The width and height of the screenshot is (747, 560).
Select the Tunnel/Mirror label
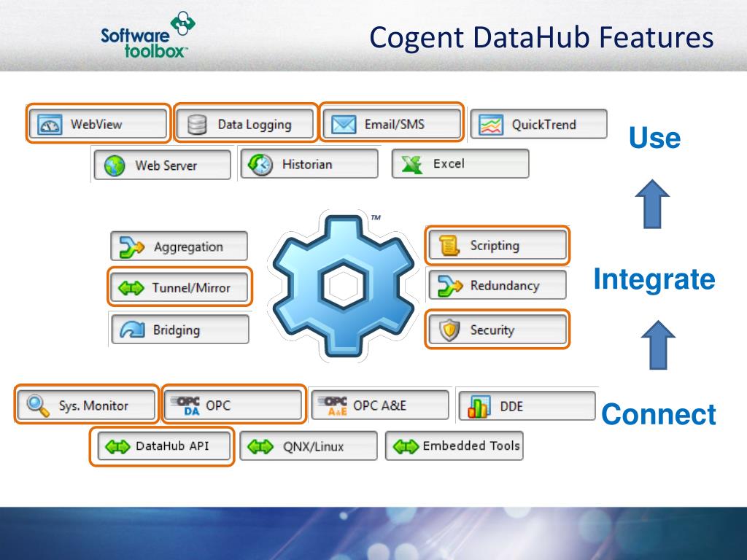[x=190, y=287]
